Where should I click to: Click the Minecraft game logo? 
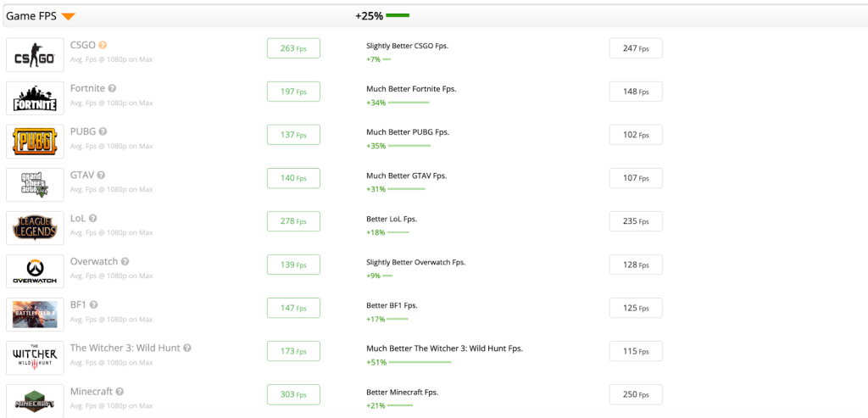click(35, 400)
